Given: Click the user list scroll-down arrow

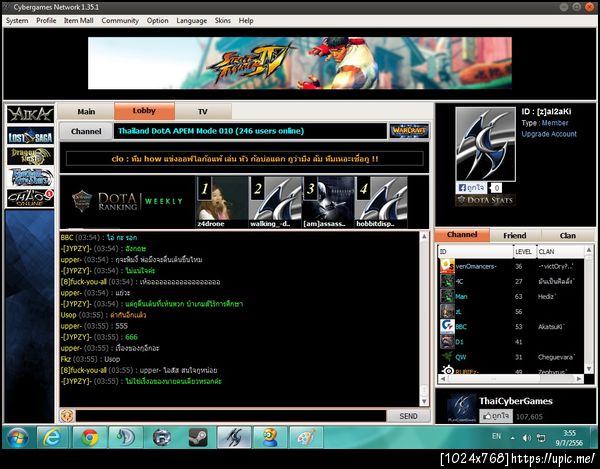Looking at the screenshot, I should click(x=589, y=369).
